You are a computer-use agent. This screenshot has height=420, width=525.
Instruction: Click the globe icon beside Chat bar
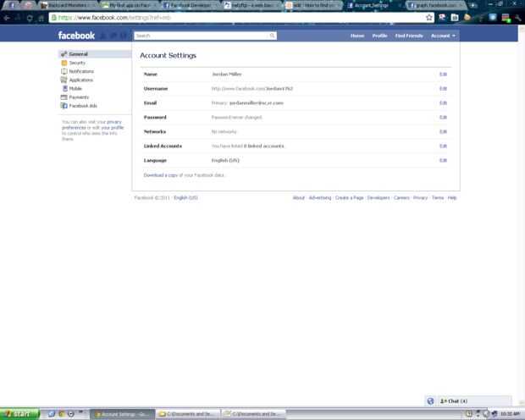click(x=430, y=401)
